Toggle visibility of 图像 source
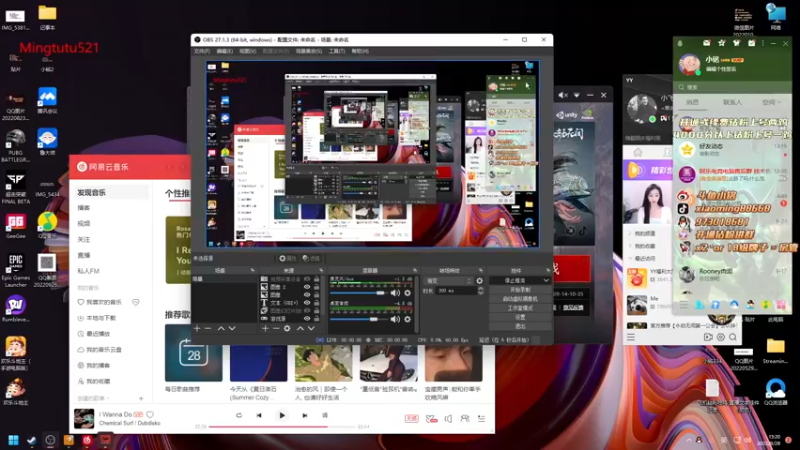 [307, 295]
